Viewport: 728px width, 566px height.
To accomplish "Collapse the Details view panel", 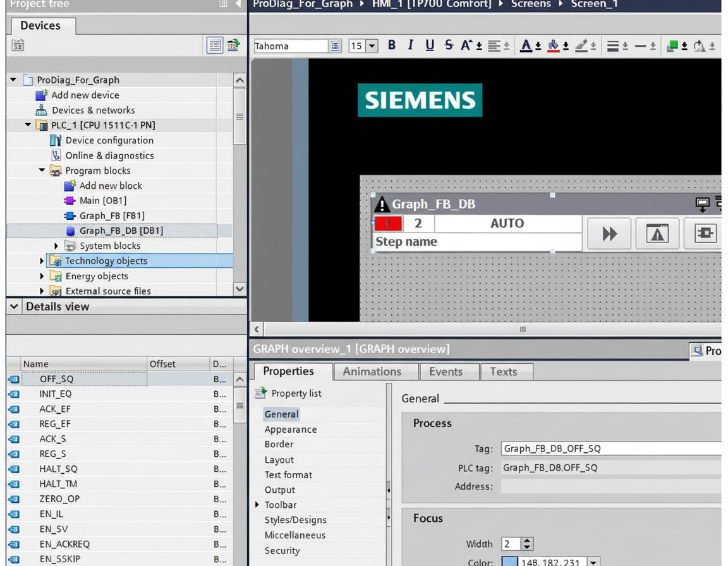I will click(14, 306).
